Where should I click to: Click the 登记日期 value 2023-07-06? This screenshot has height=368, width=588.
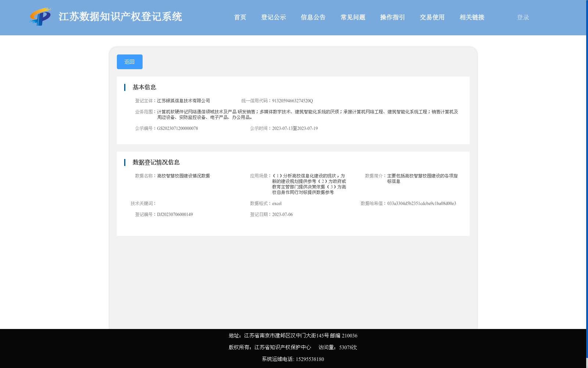click(x=282, y=215)
